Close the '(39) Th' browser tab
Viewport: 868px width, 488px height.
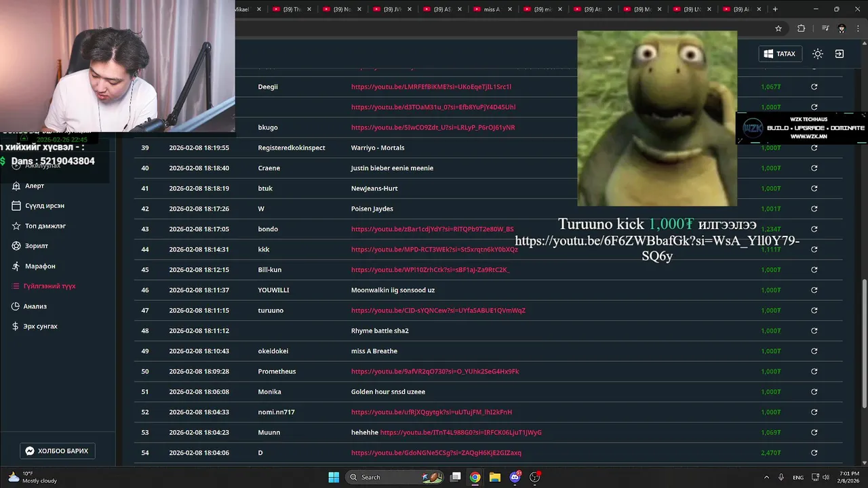(x=309, y=9)
